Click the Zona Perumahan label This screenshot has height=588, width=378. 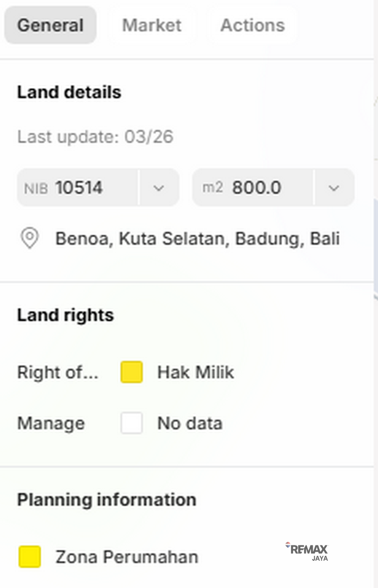click(127, 557)
